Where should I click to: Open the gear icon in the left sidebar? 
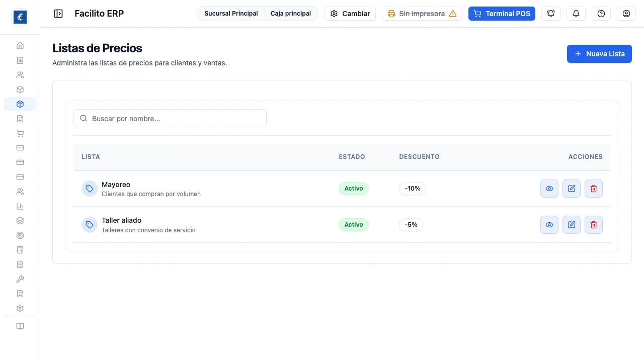tap(20, 308)
